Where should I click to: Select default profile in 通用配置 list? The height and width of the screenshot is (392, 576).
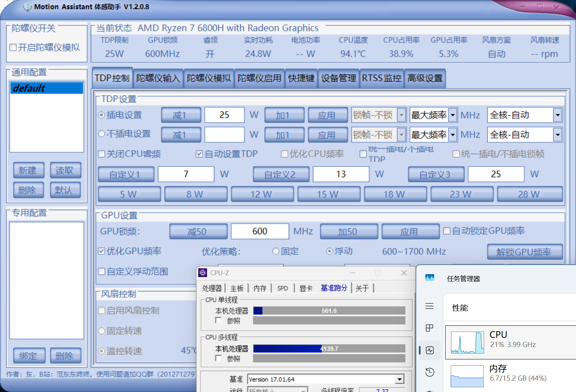click(47, 88)
